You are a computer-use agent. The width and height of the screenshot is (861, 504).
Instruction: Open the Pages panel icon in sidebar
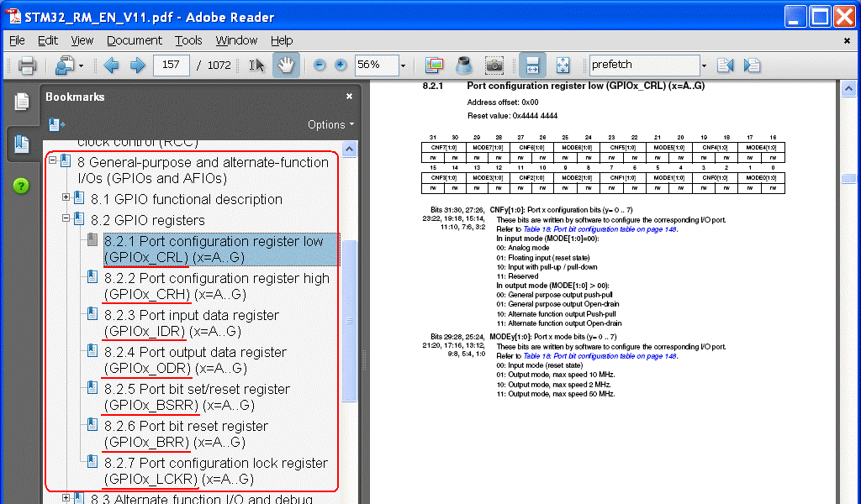(21, 102)
